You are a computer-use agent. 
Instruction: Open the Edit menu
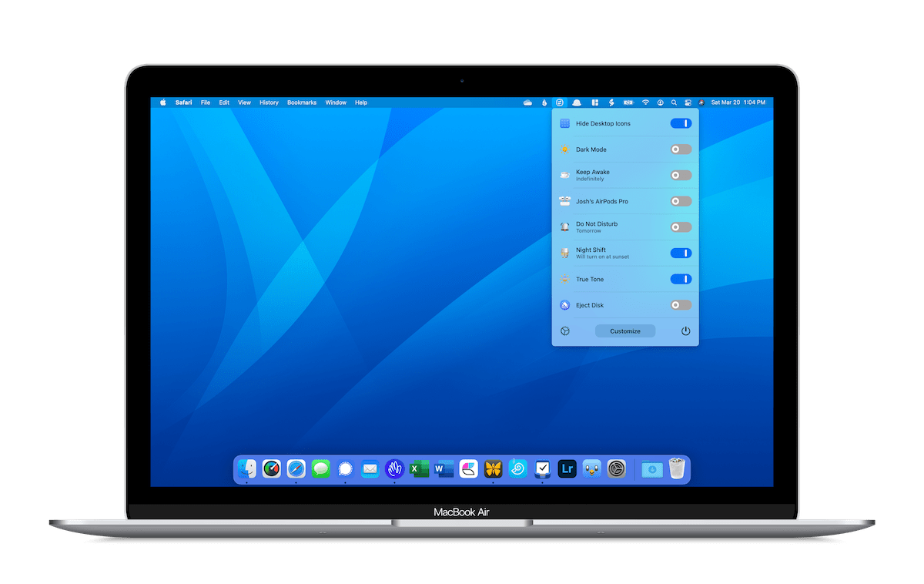tap(224, 102)
